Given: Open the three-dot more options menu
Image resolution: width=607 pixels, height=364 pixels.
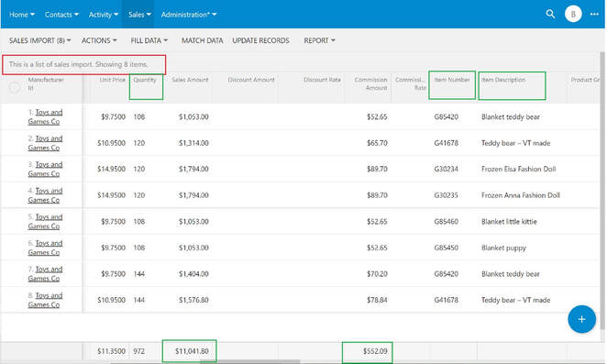Looking at the screenshot, I should pyautogui.click(x=594, y=15).
